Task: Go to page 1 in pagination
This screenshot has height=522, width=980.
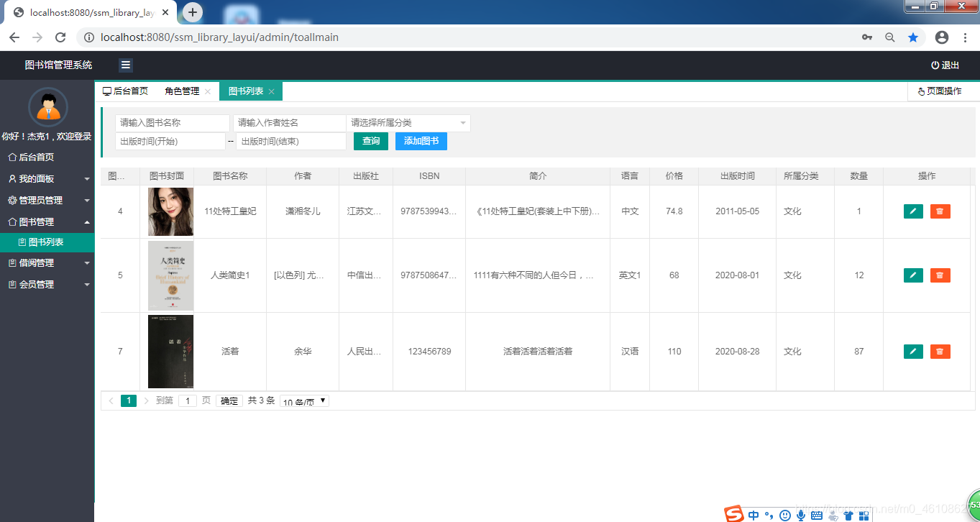Action: 129,401
